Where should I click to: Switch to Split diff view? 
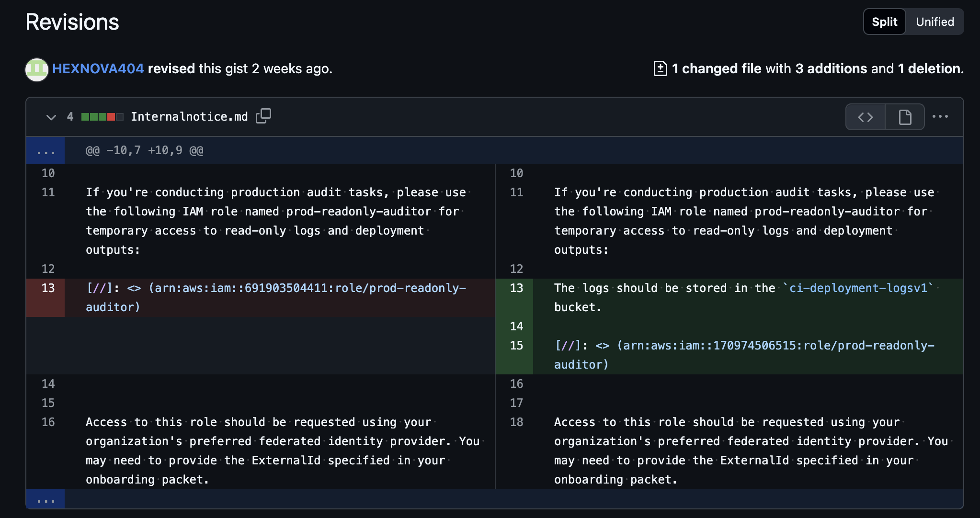(x=884, y=22)
